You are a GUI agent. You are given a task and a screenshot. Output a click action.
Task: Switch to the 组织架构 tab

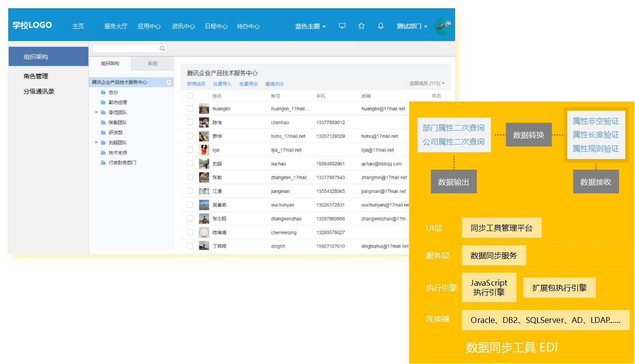[x=110, y=63]
